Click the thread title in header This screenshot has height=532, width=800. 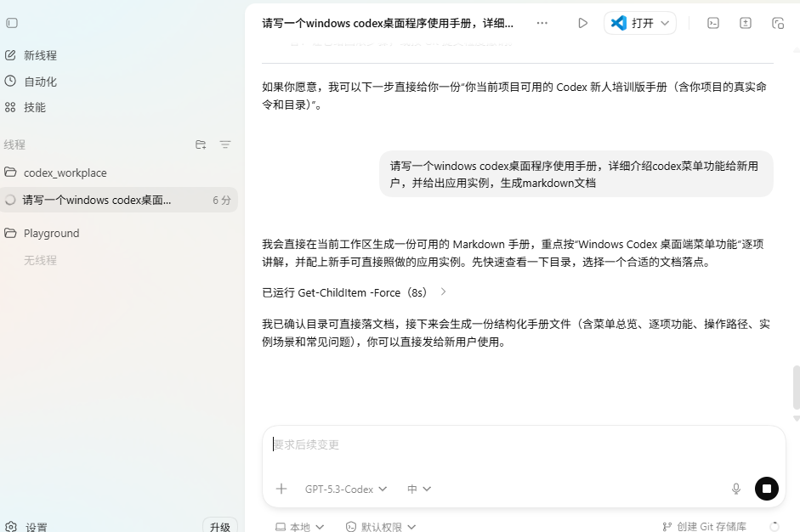[x=388, y=23]
